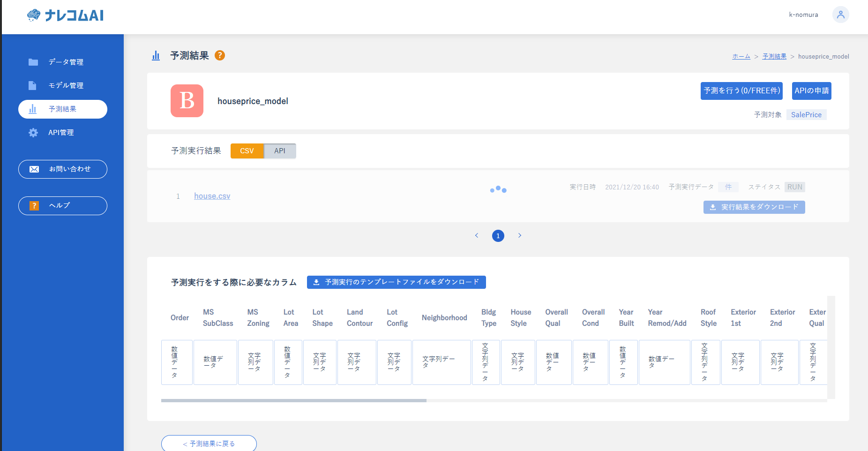Viewport: 868px width, 451px height.
Task: Click the 予測結果 breadcrumb link
Action: (x=774, y=56)
